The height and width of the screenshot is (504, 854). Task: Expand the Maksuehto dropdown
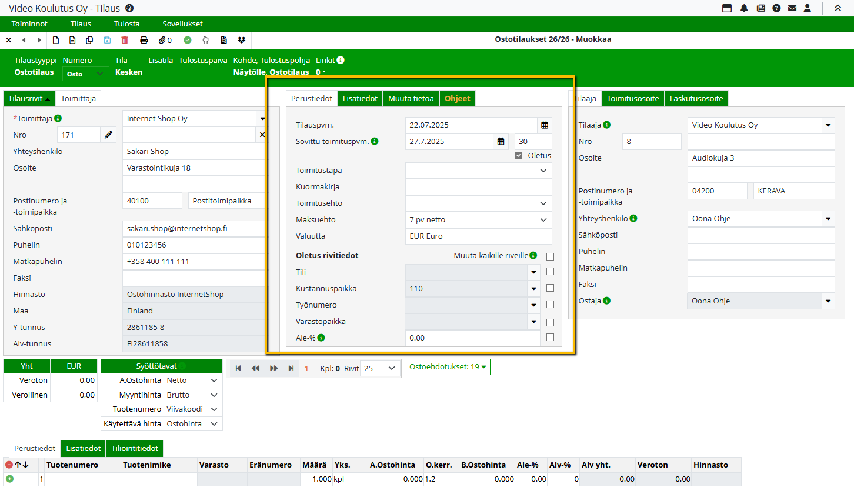[543, 220]
